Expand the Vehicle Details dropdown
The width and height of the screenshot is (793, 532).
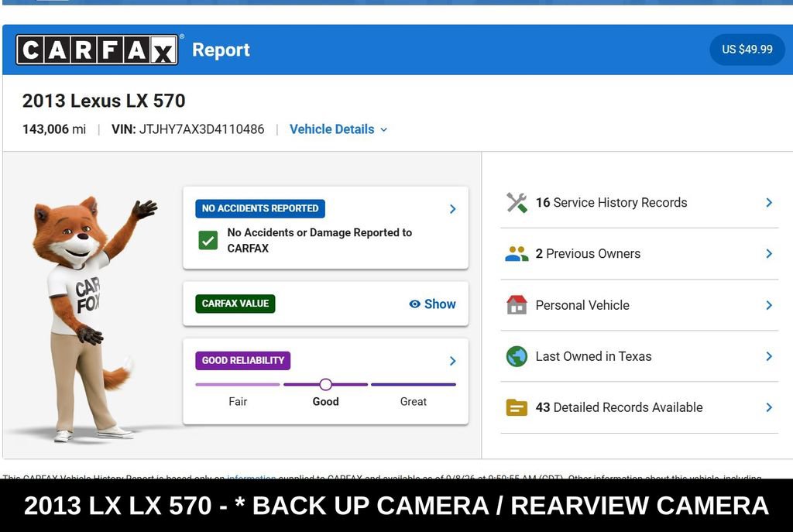(338, 129)
